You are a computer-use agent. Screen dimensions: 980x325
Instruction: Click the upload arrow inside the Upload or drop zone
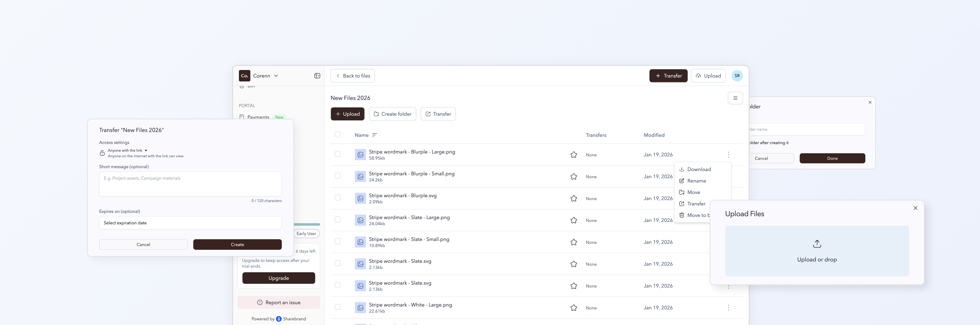[817, 244]
